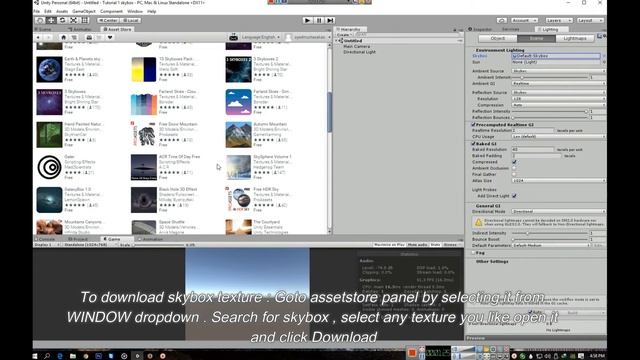The height and width of the screenshot is (360, 640).
Task: Open Reflection Source dropdown
Action: click(558, 93)
